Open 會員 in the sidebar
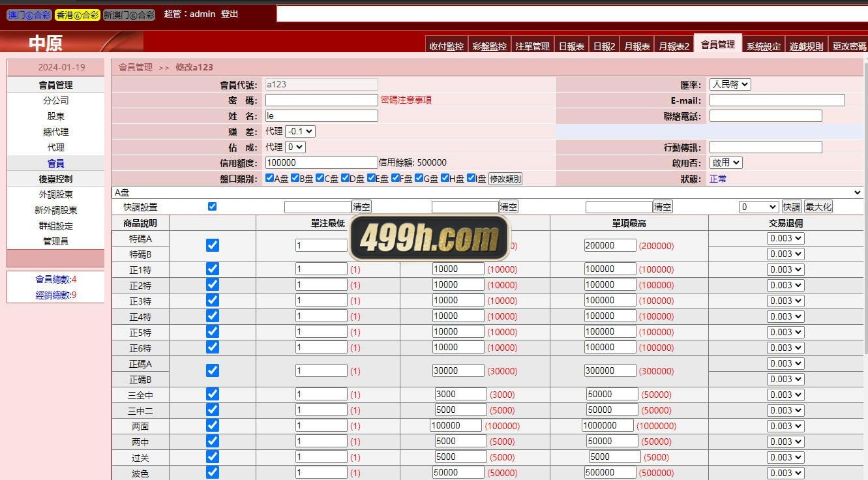This screenshot has height=480, width=868. [x=55, y=163]
